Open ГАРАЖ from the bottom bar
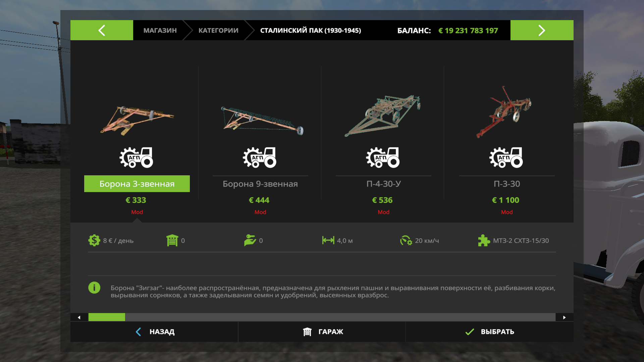This screenshot has width=644, height=362. (322, 332)
